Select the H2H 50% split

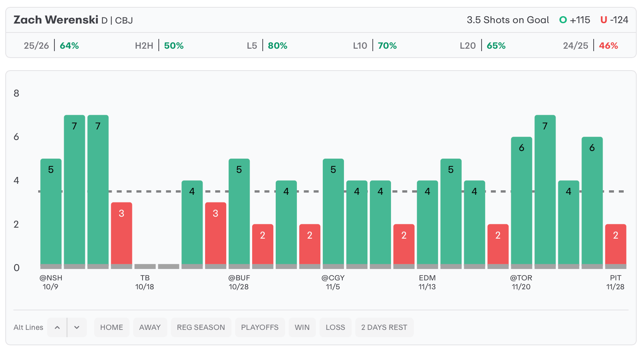[x=159, y=45]
